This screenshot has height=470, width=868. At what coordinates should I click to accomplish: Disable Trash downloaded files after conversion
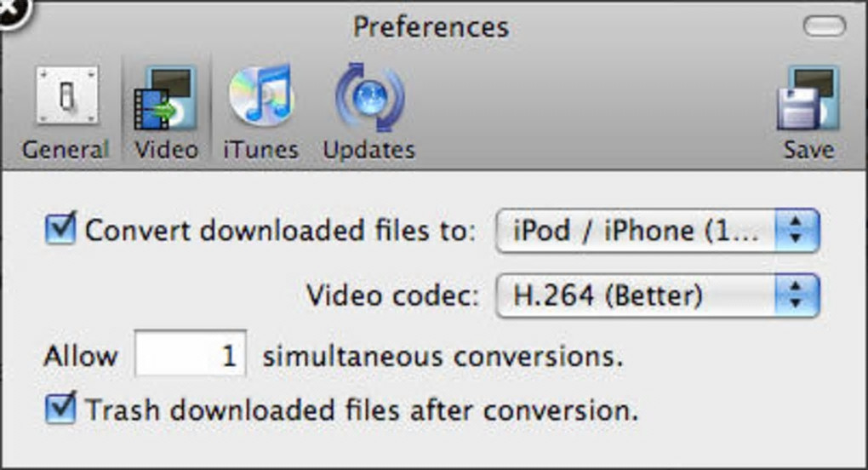(60, 409)
